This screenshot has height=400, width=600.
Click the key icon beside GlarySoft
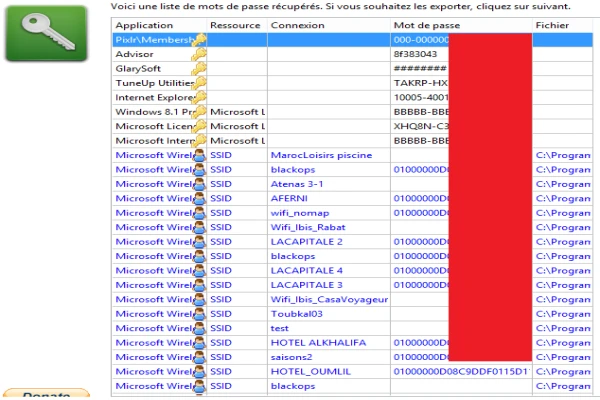click(x=199, y=69)
